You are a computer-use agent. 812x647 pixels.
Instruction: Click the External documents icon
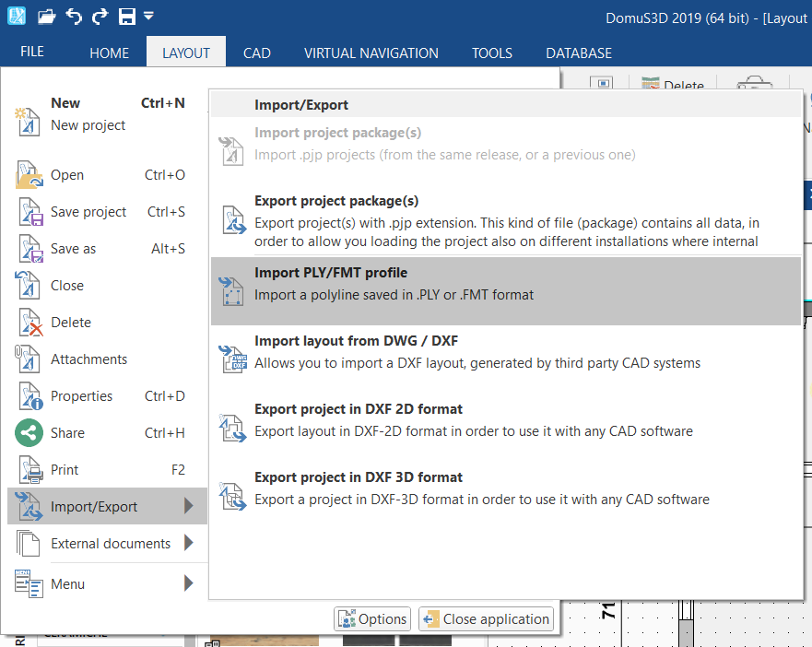(28, 544)
